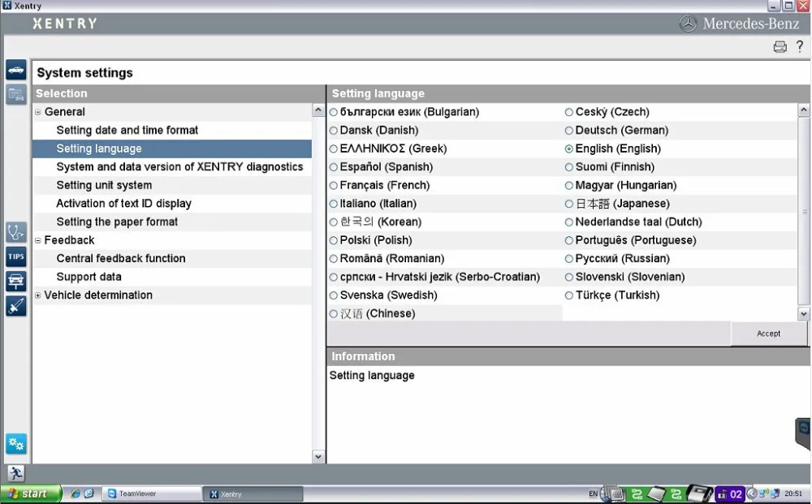Open the gears system settings icon
Screen dimensions: 812x504
pyautogui.click(x=16, y=444)
